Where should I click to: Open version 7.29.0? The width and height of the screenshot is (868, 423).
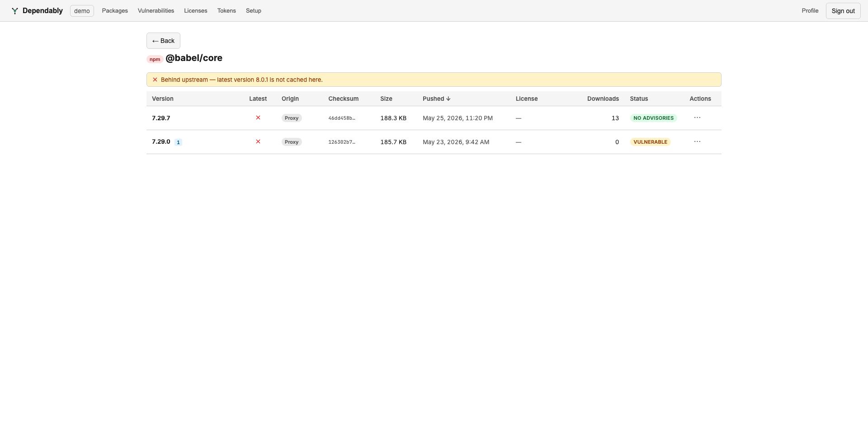pyautogui.click(x=161, y=141)
